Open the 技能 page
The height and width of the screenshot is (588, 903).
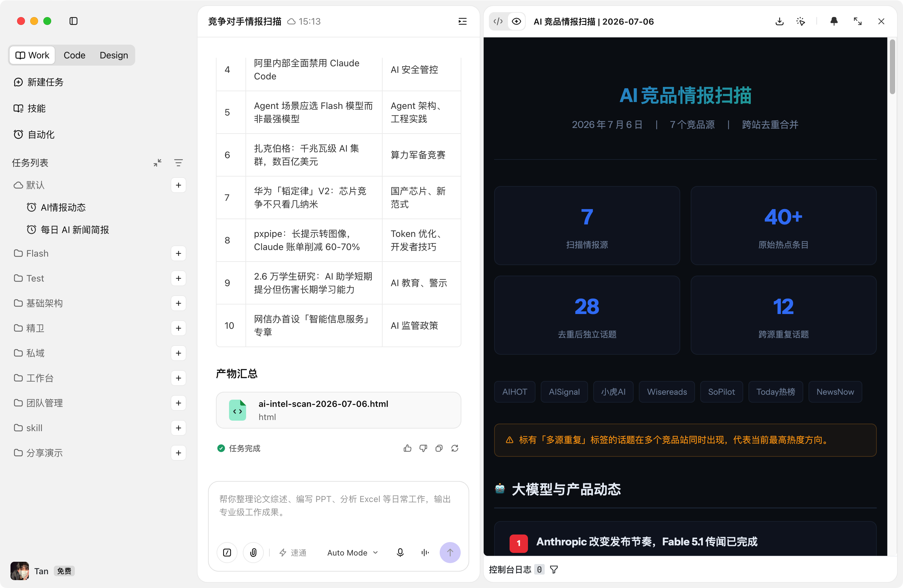click(30, 109)
